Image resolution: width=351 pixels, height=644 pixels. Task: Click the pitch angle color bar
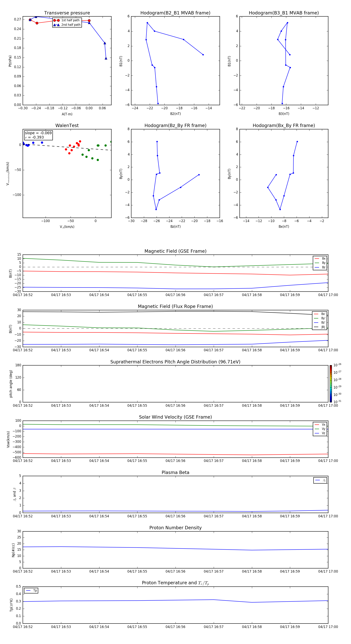point(331,384)
